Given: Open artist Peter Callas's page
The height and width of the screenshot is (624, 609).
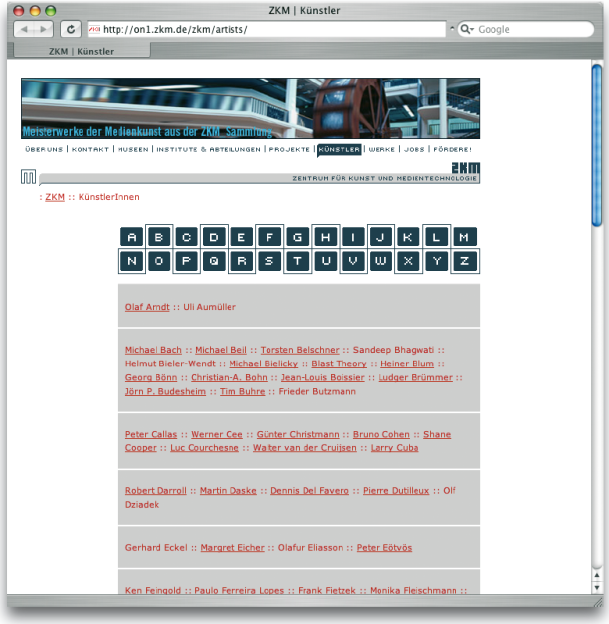Looking at the screenshot, I should click(x=151, y=434).
